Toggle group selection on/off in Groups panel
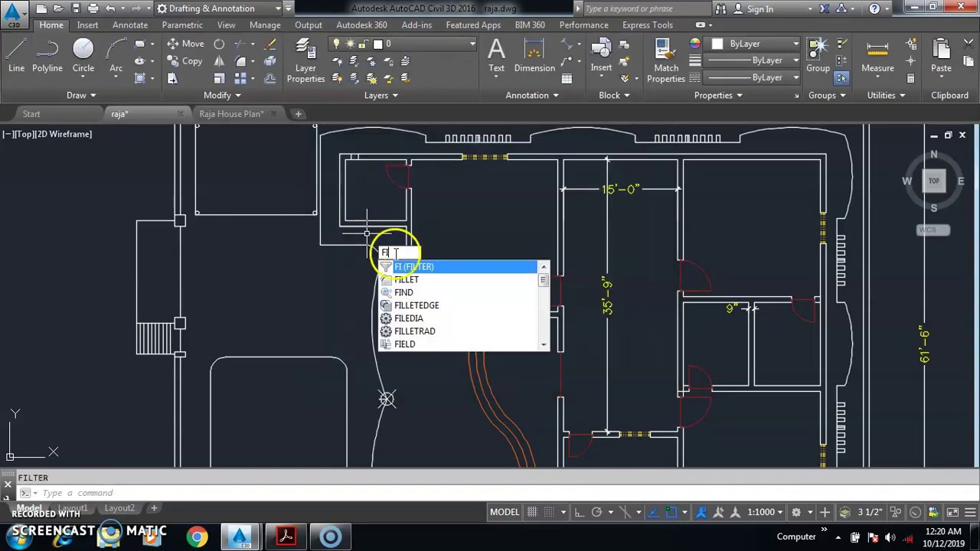The image size is (980, 551). (841, 78)
